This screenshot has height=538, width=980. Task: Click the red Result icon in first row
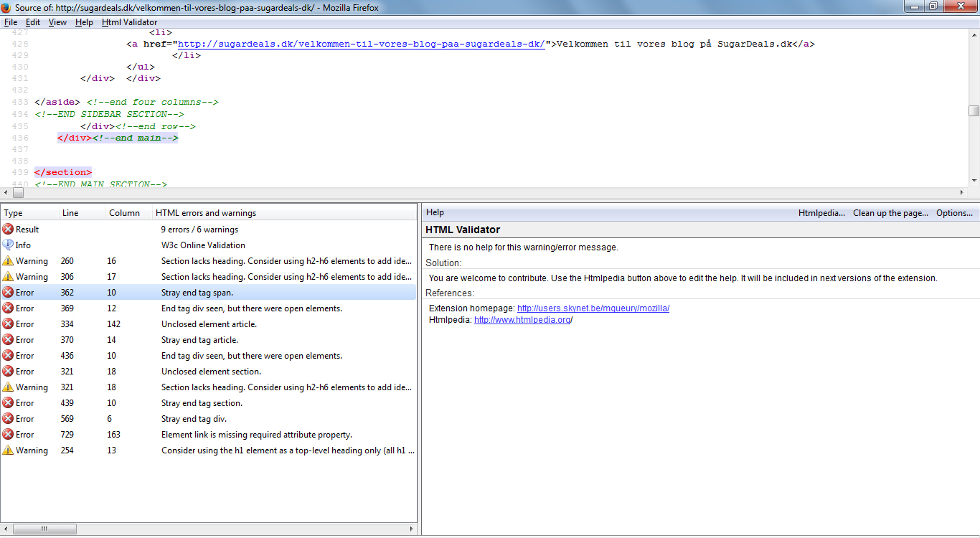click(x=8, y=230)
